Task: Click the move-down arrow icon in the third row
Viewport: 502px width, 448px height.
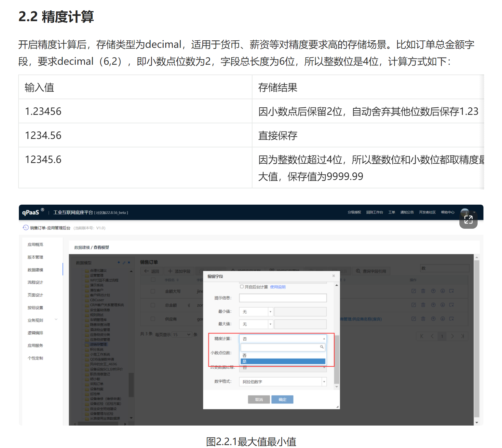Action: 442,319
